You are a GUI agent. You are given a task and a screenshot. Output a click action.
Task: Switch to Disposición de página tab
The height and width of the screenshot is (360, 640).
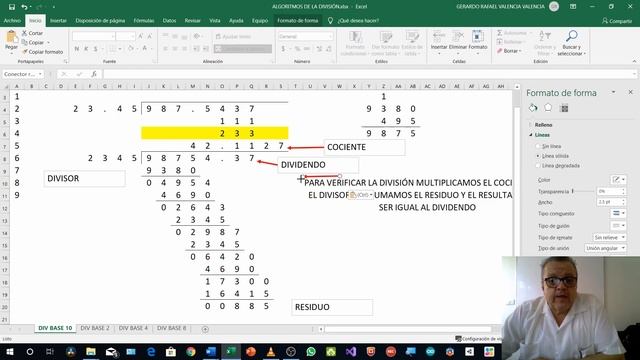point(100,20)
